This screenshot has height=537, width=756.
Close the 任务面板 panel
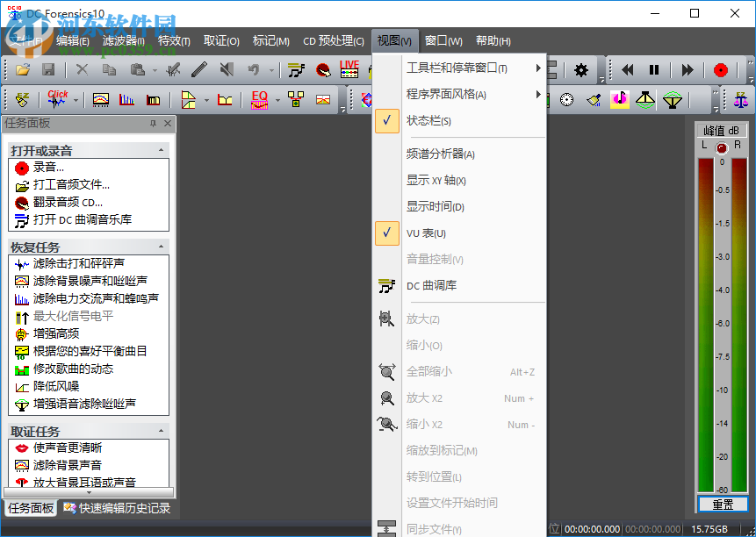click(x=168, y=124)
